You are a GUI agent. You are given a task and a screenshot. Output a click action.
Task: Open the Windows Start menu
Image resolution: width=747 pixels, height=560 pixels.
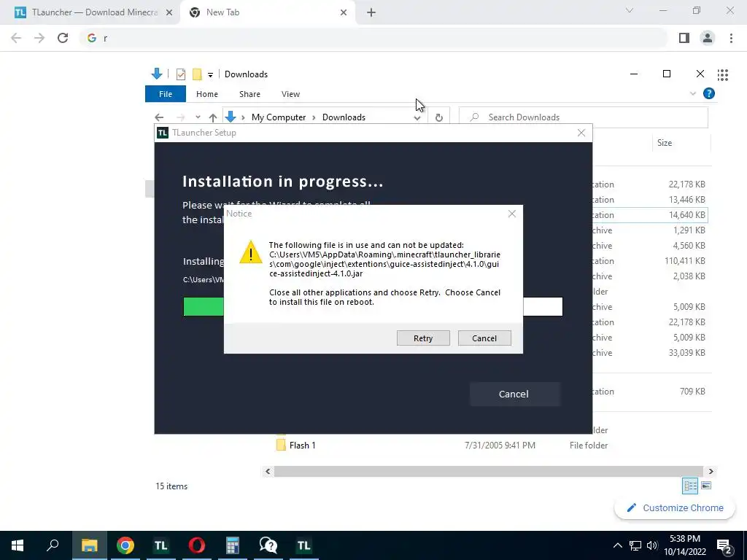click(18, 545)
